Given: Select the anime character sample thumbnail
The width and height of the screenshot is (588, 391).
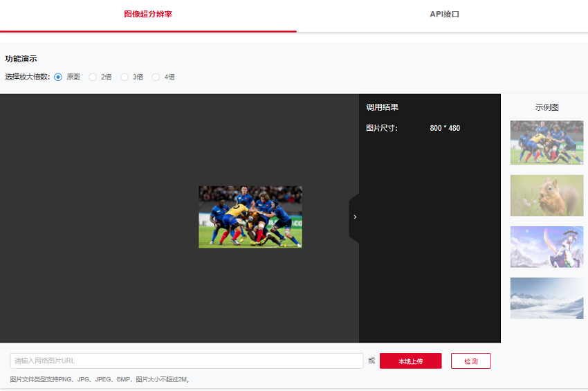Looking at the screenshot, I should click(x=546, y=247).
